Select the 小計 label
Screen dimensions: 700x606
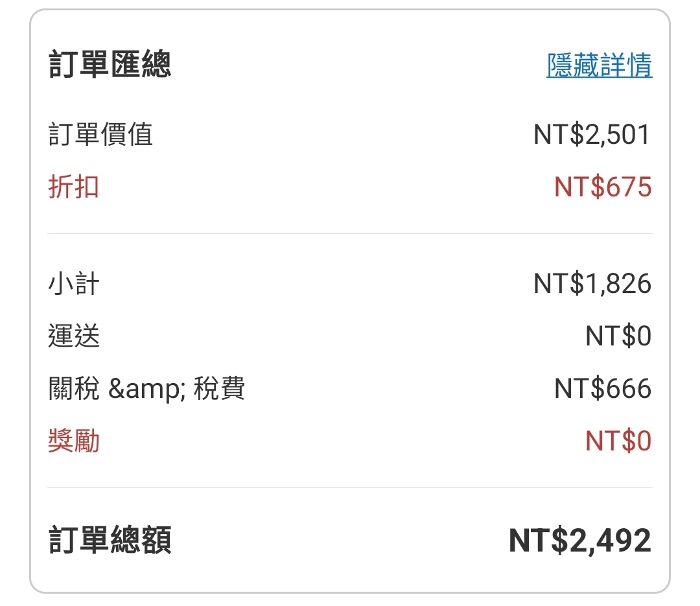click(x=73, y=284)
